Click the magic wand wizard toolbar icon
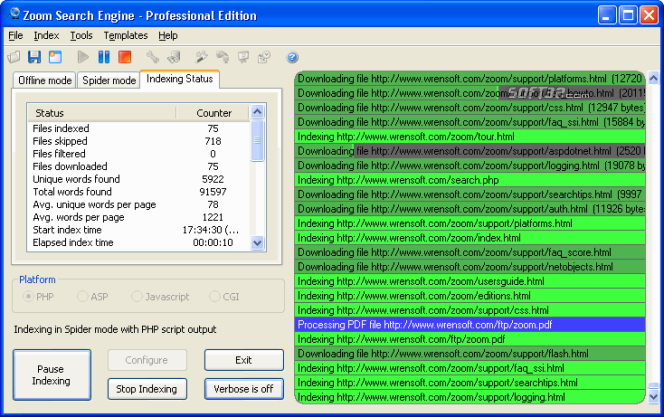 tap(201, 57)
